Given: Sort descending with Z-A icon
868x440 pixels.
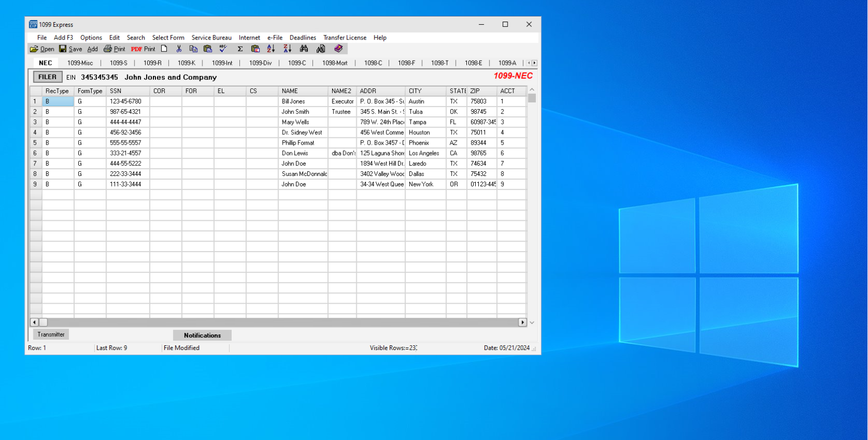Looking at the screenshot, I should click(x=287, y=49).
